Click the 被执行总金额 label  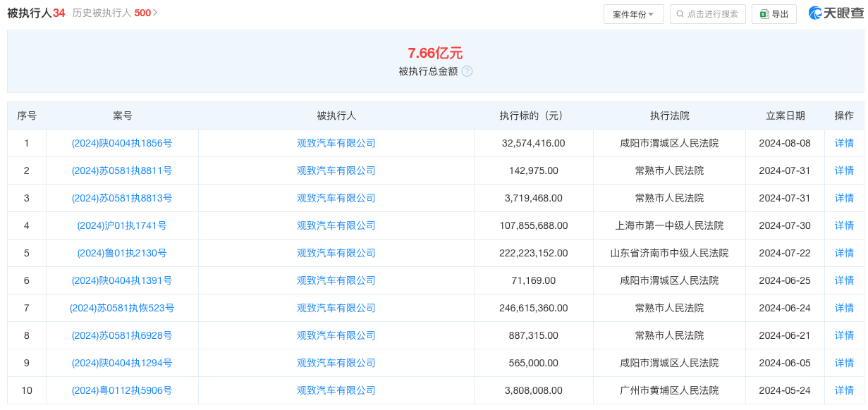click(x=428, y=71)
